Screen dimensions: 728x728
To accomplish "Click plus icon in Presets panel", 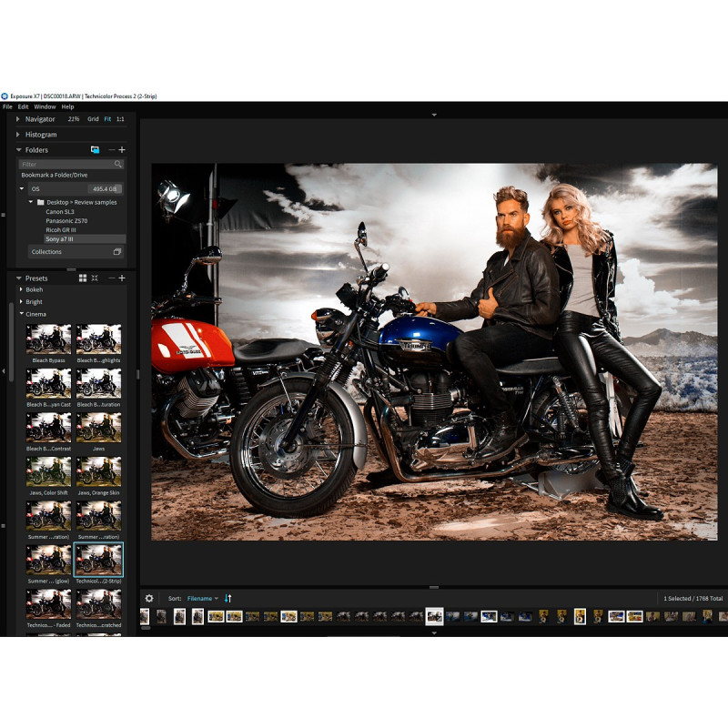I will point(123,278).
